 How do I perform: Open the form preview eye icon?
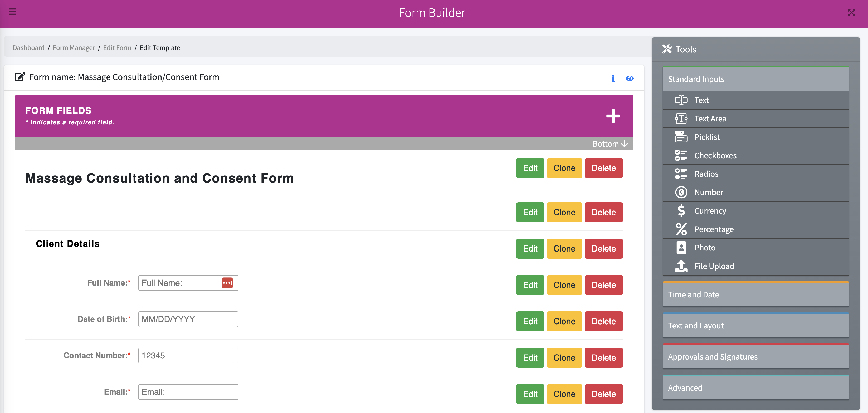(630, 78)
